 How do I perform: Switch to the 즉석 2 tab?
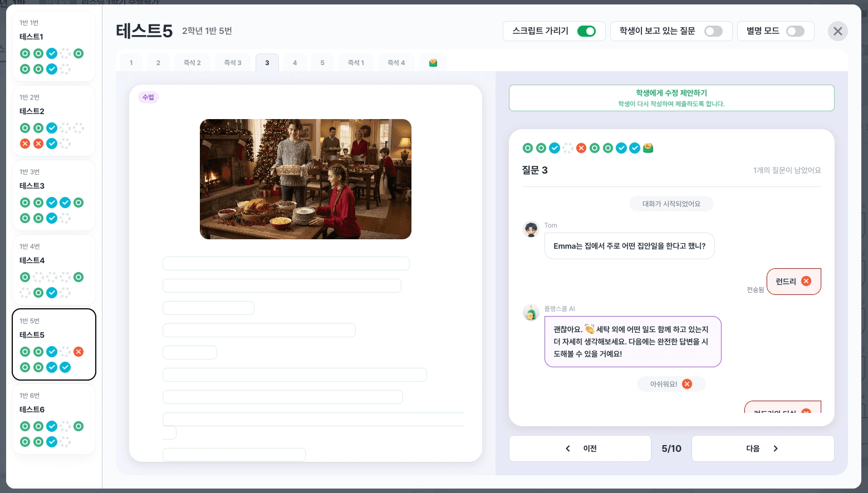(x=192, y=63)
